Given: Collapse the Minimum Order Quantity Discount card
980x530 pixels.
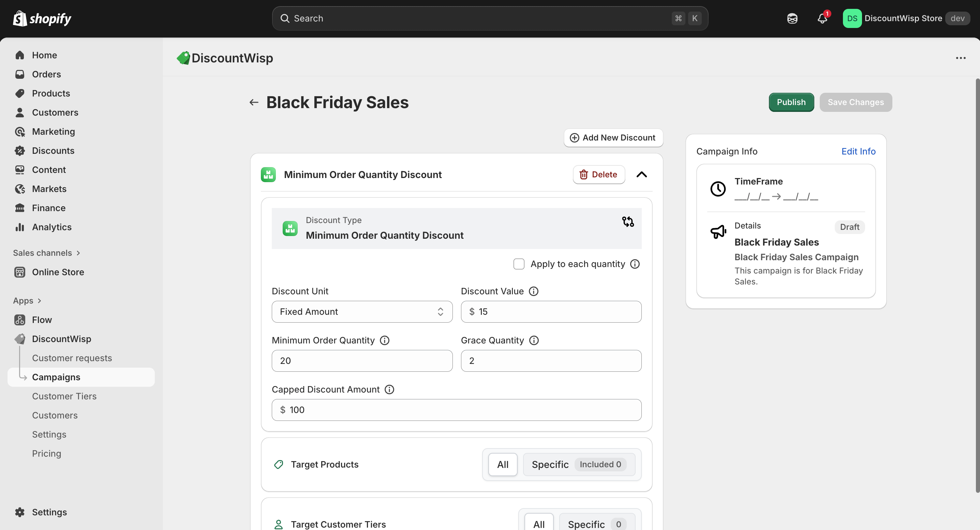Looking at the screenshot, I should pyautogui.click(x=641, y=175).
